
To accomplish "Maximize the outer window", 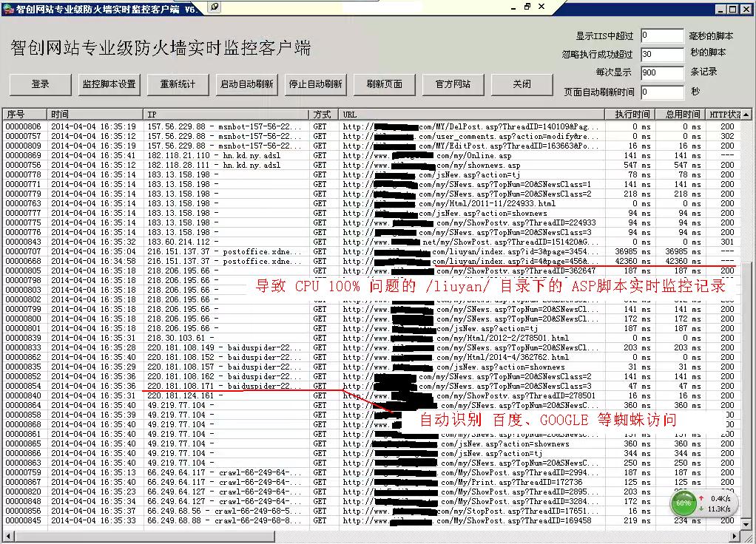I will pos(732,9).
